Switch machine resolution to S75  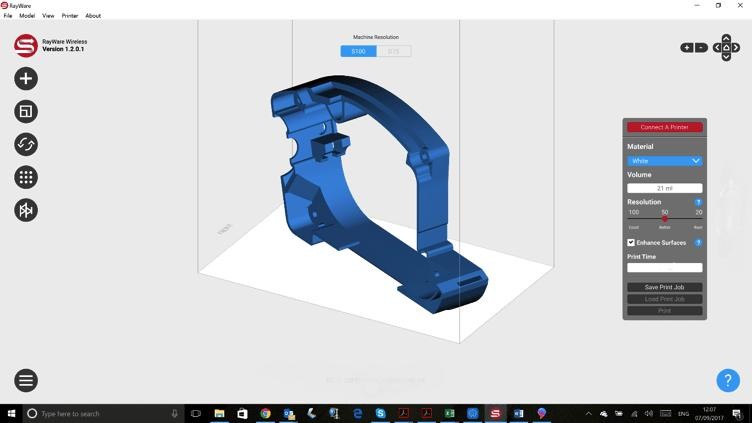click(393, 51)
